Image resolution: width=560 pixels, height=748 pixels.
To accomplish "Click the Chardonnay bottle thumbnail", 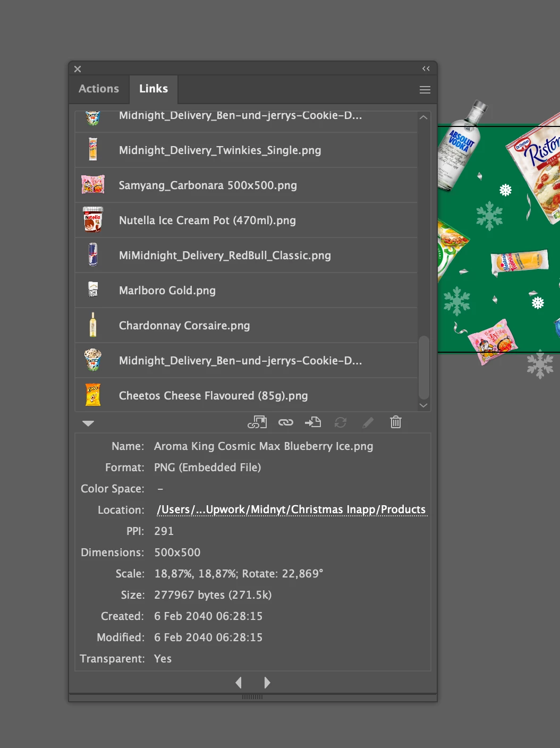I will click(x=93, y=325).
